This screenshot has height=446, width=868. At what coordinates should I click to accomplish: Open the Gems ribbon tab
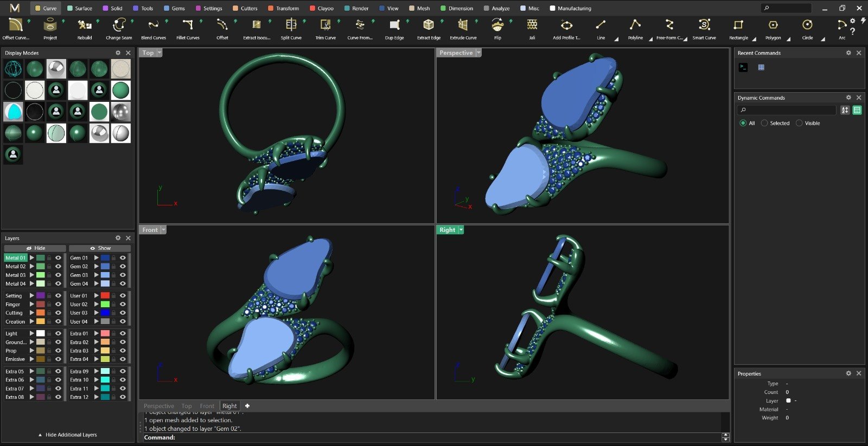click(174, 8)
